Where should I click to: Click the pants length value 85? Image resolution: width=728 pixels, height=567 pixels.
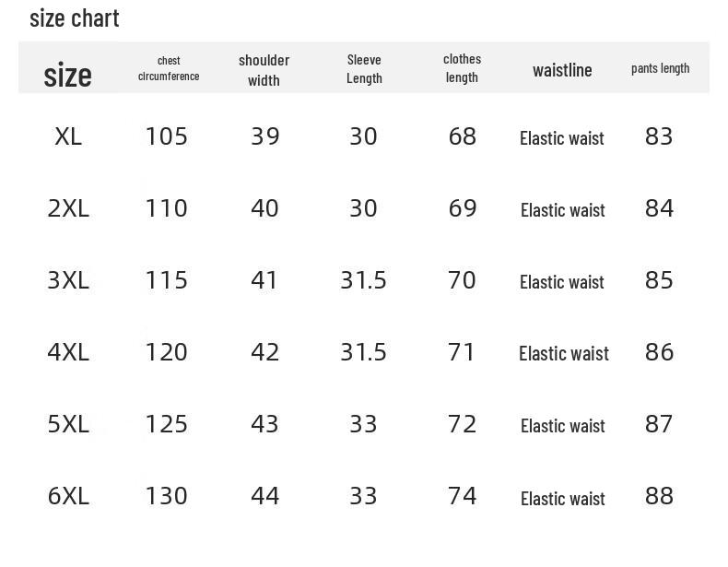660,280
